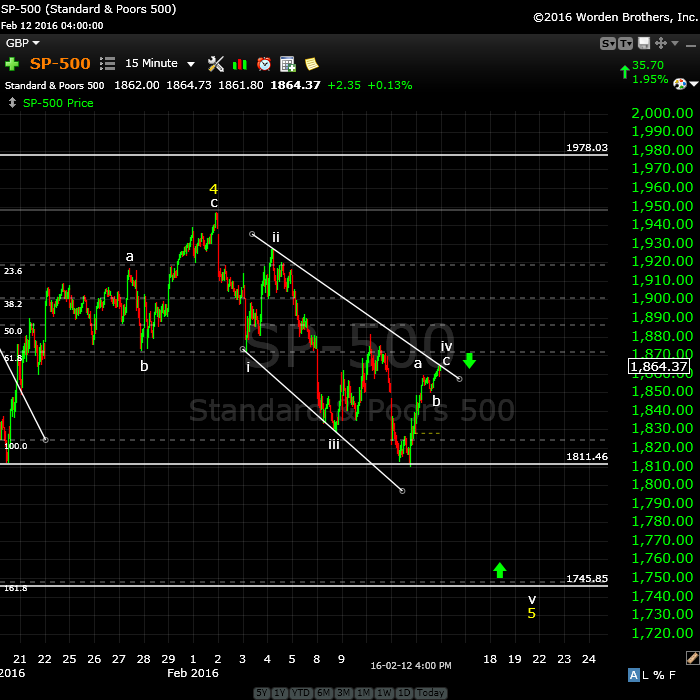Add a new indicator with green plus icon
Viewport: 700px width, 700px height.
12,64
